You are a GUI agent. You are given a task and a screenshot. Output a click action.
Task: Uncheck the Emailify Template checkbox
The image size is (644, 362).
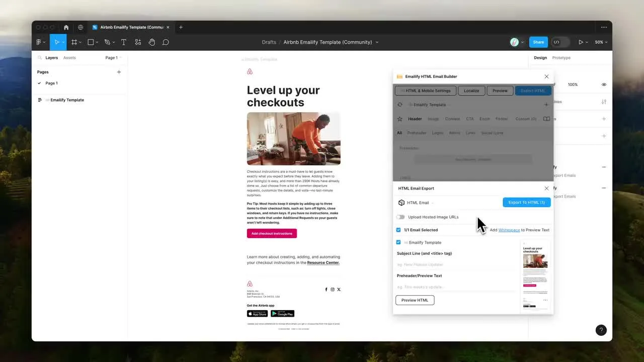(x=398, y=242)
